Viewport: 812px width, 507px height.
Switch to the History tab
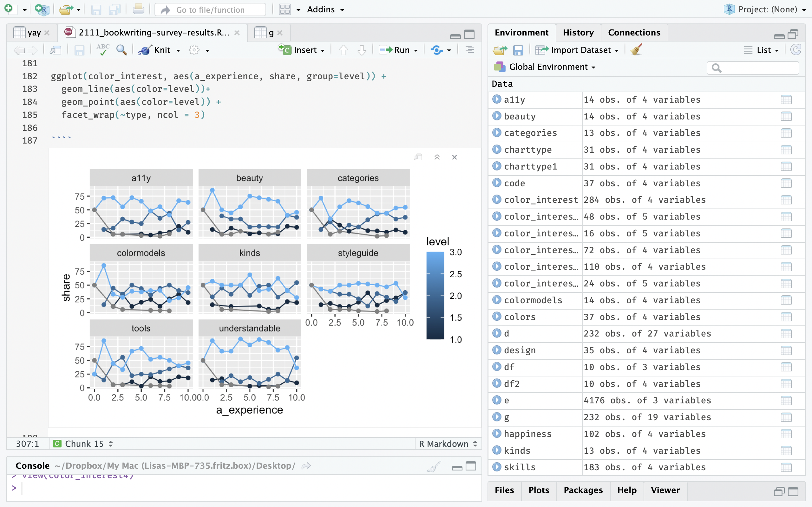[x=578, y=33]
